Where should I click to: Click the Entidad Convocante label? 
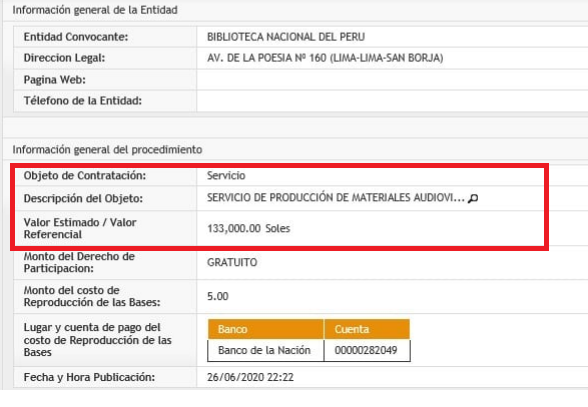tap(76, 37)
